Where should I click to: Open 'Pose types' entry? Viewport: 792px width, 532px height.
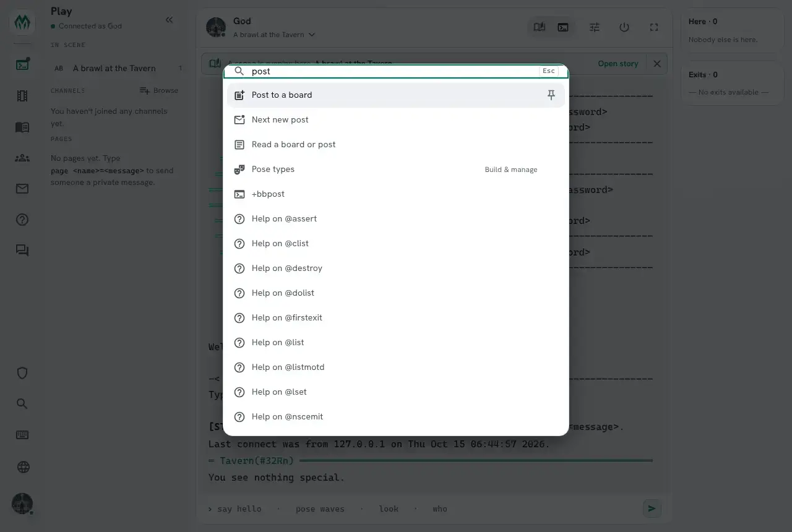[396, 169]
